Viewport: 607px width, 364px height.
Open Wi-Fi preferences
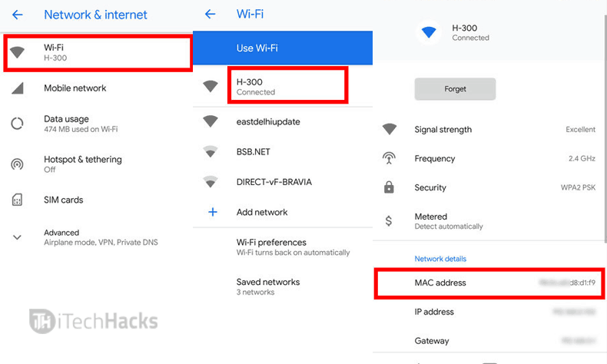click(292, 247)
